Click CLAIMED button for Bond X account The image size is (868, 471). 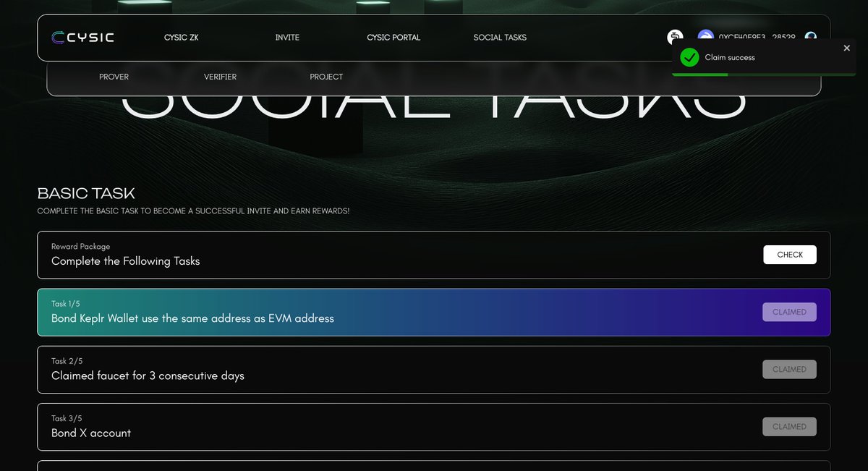(789, 426)
